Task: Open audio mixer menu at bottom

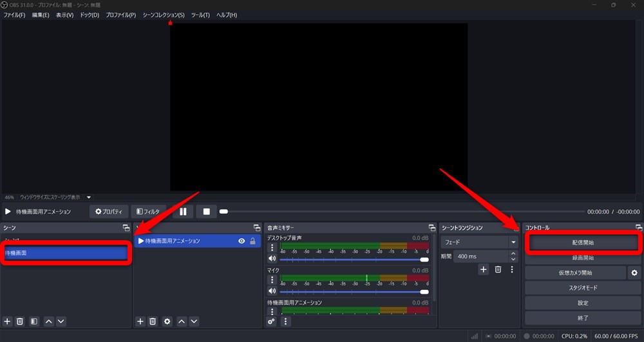Action: pos(285,321)
